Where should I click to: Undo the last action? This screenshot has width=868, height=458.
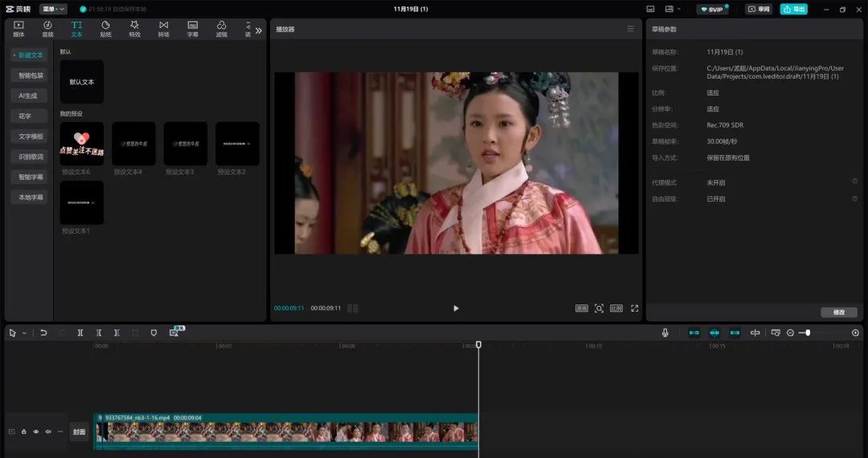click(x=43, y=333)
